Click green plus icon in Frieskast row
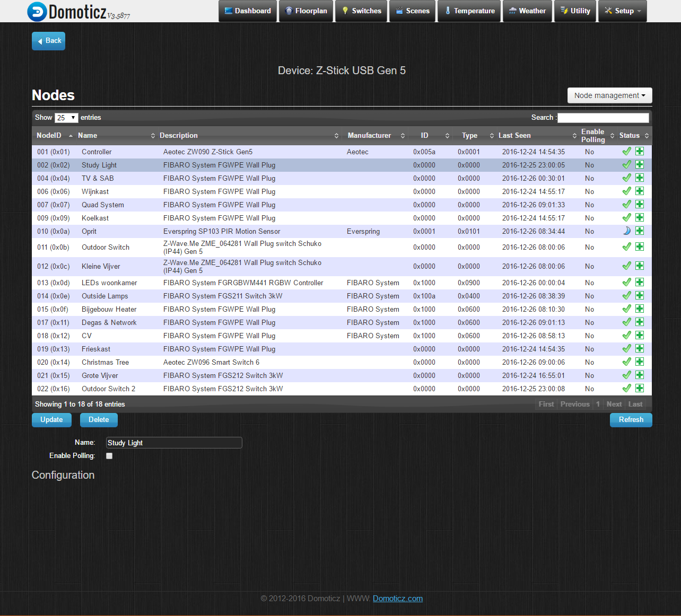 (x=640, y=348)
